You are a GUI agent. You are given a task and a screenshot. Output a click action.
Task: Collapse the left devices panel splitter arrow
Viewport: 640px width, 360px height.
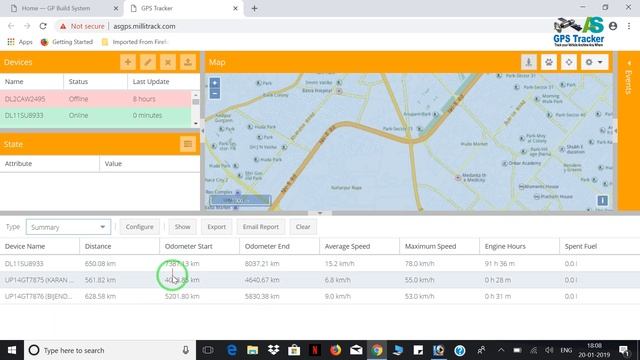(202, 131)
